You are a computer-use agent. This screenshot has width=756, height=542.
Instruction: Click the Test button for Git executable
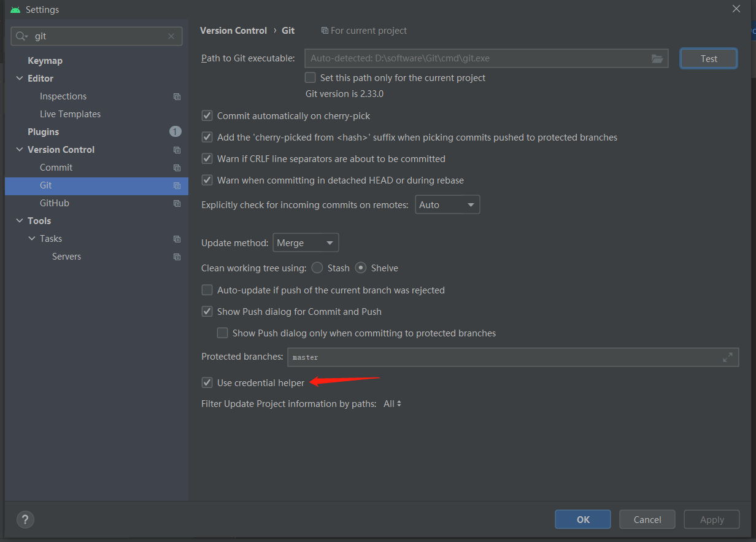[x=709, y=58]
